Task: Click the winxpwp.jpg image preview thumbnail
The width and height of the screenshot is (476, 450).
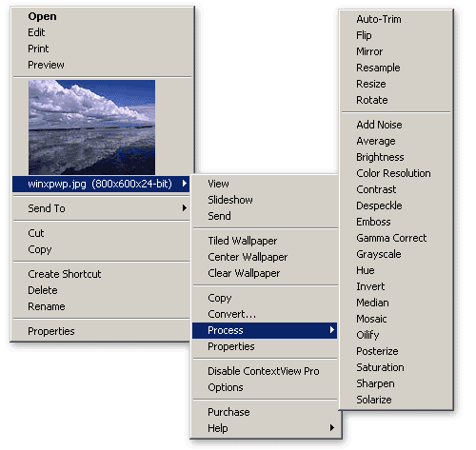Action: [91, 127]
